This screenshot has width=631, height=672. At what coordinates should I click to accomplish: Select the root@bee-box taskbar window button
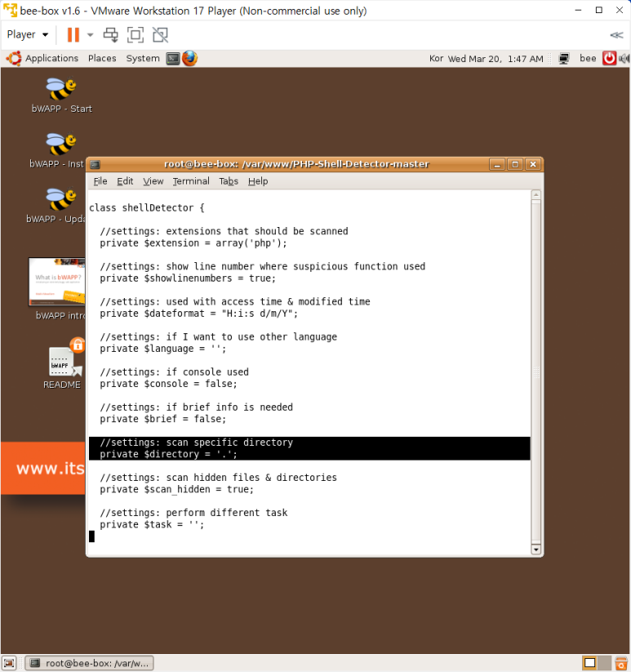point(90,663)
